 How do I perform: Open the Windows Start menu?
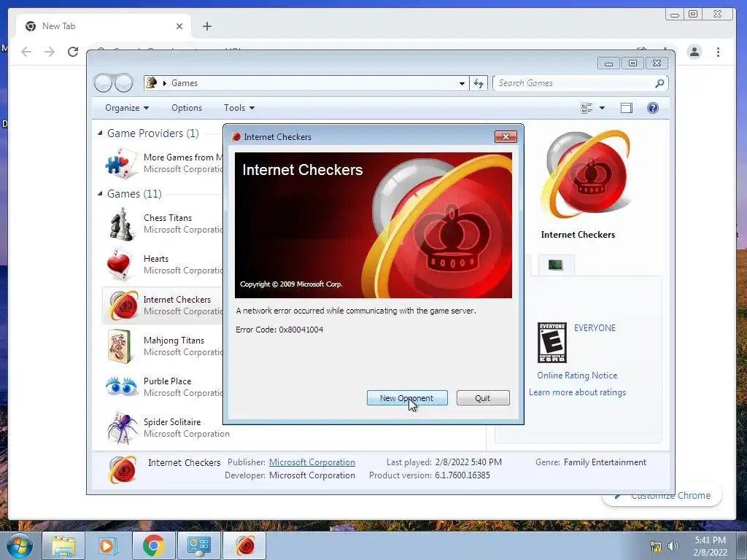[19, 545]
